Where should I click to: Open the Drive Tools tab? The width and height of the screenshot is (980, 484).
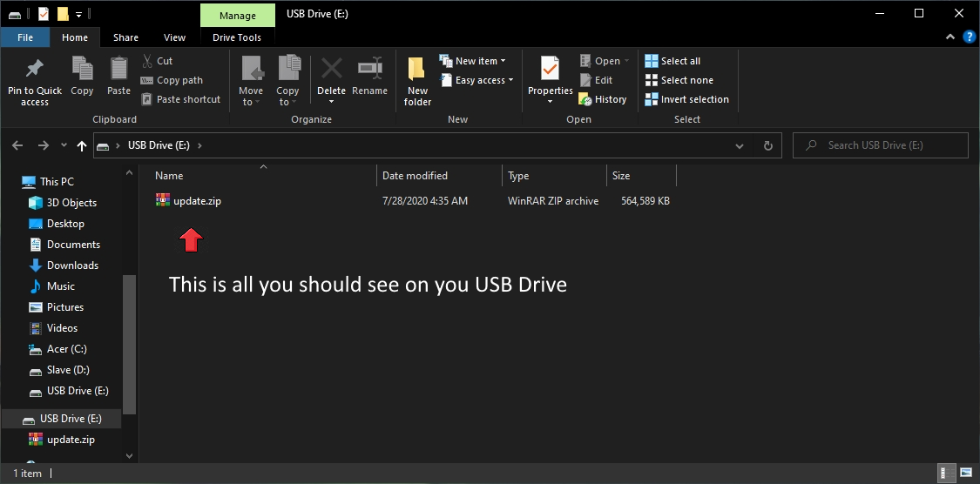237,37
